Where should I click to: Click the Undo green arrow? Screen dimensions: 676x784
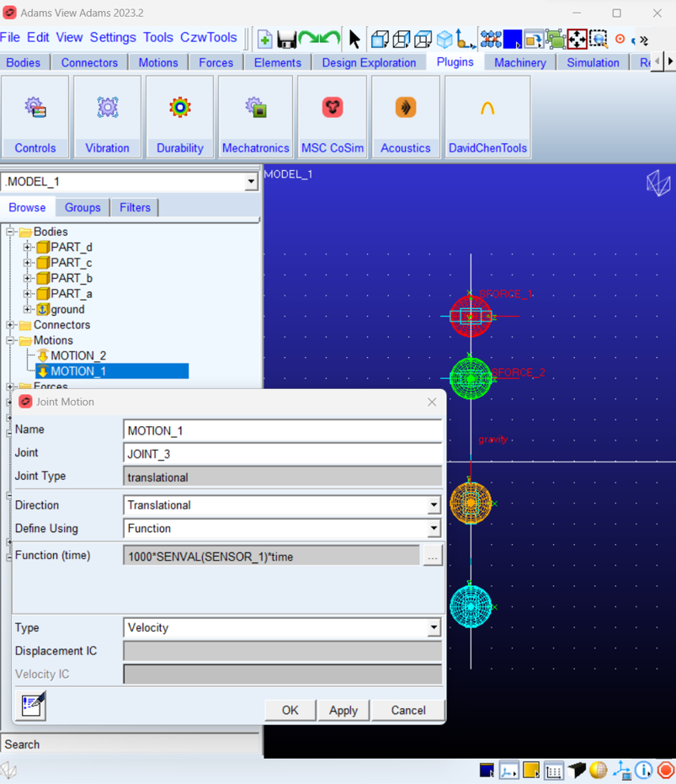tap(331, 38)
